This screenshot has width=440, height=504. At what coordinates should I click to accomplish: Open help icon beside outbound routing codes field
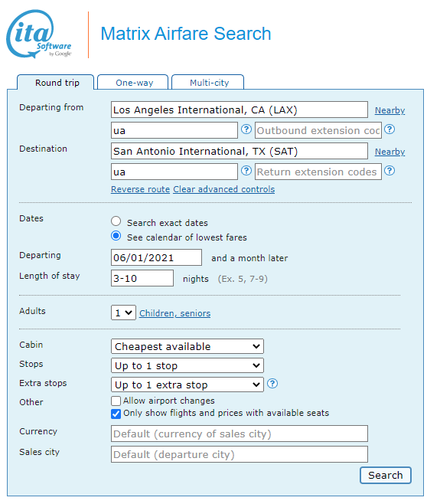246,129
